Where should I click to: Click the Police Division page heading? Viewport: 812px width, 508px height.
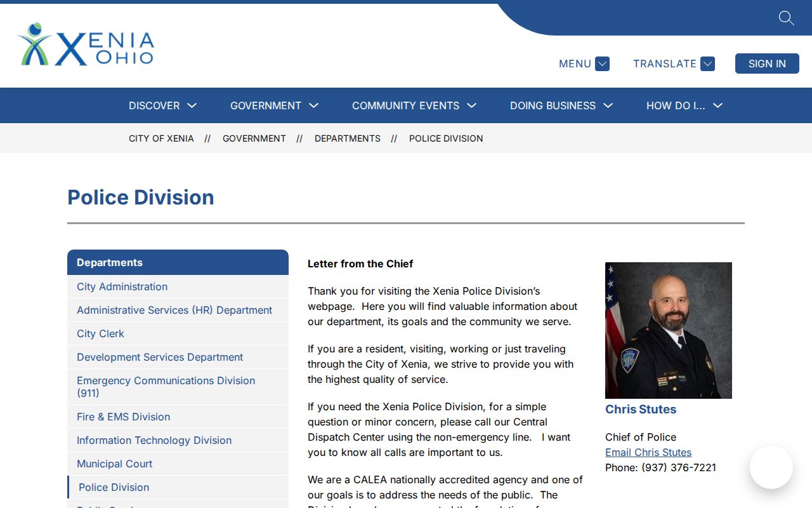click(x=141, y=197)
